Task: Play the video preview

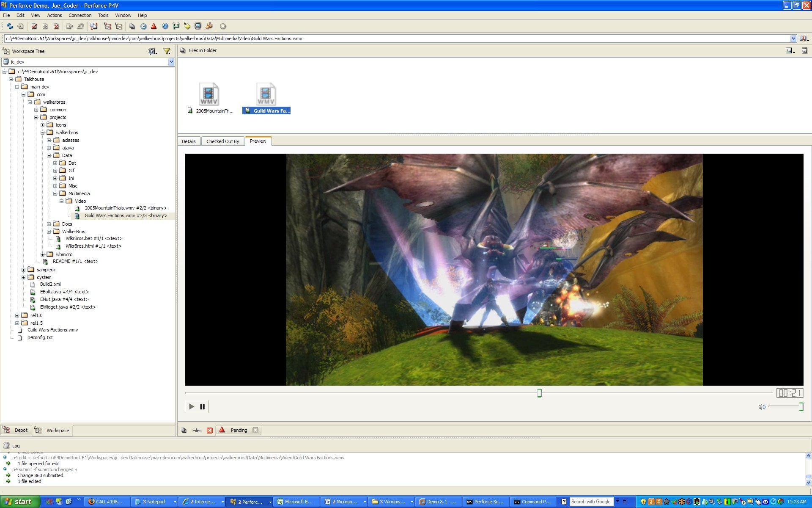Action: pyautogui.click(x=191, y=407)
